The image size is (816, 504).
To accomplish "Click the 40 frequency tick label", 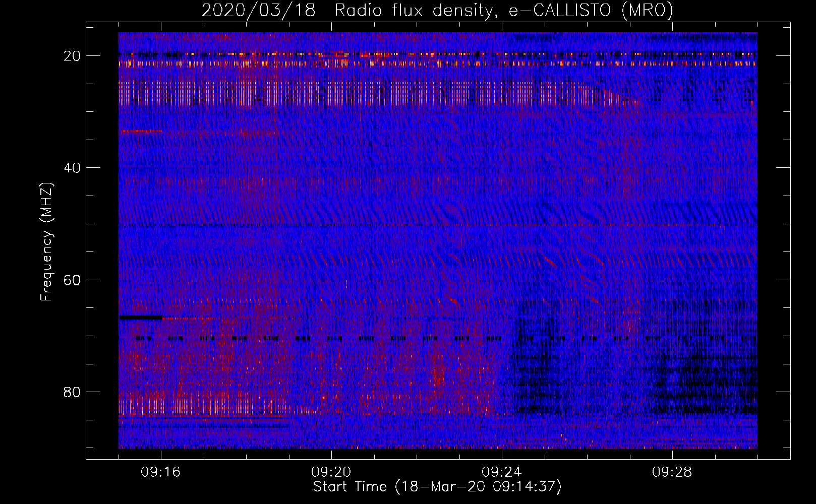I will (x=73, y=167).
